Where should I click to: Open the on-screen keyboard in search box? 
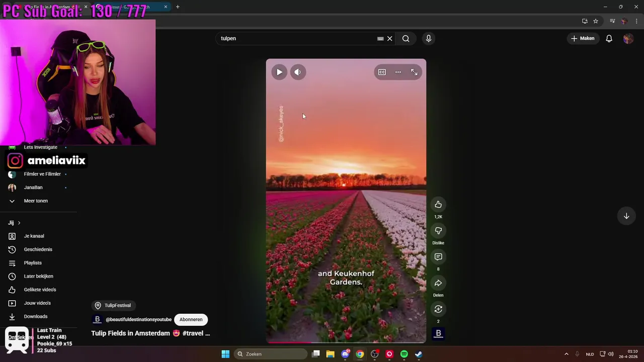pos(380,38)
